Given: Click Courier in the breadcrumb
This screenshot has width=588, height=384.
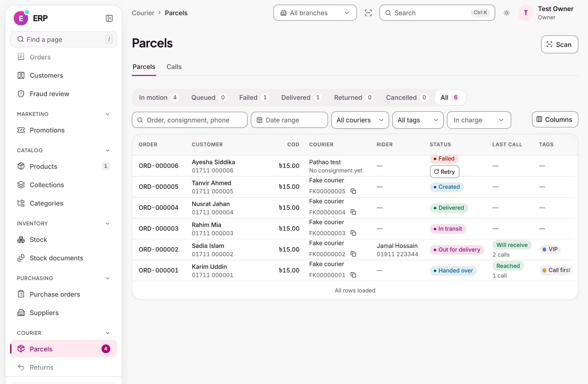Looking at the screenshot, I should pyautogui.click(x=143, y=13).
